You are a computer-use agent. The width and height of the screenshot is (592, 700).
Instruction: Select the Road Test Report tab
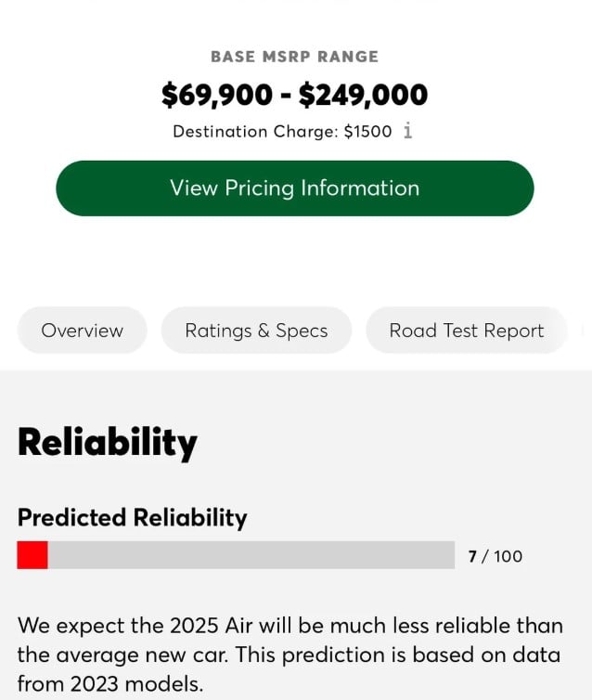pos(466,331)
